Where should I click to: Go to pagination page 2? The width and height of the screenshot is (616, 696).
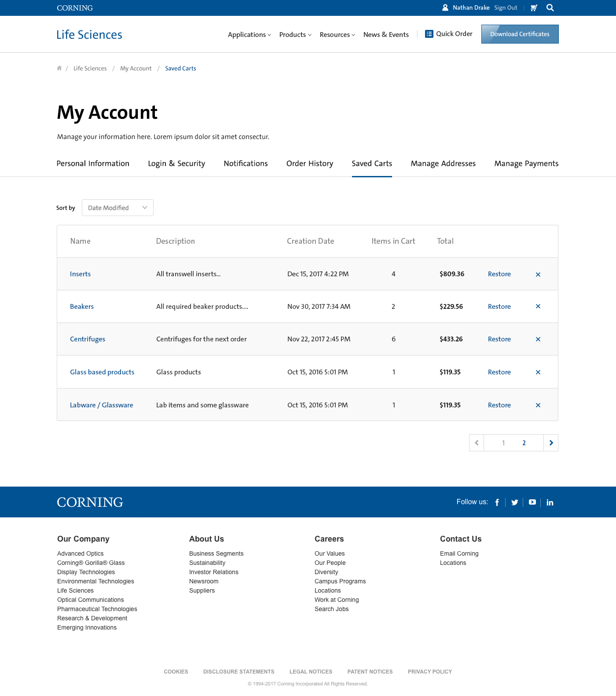coord(524,443)
